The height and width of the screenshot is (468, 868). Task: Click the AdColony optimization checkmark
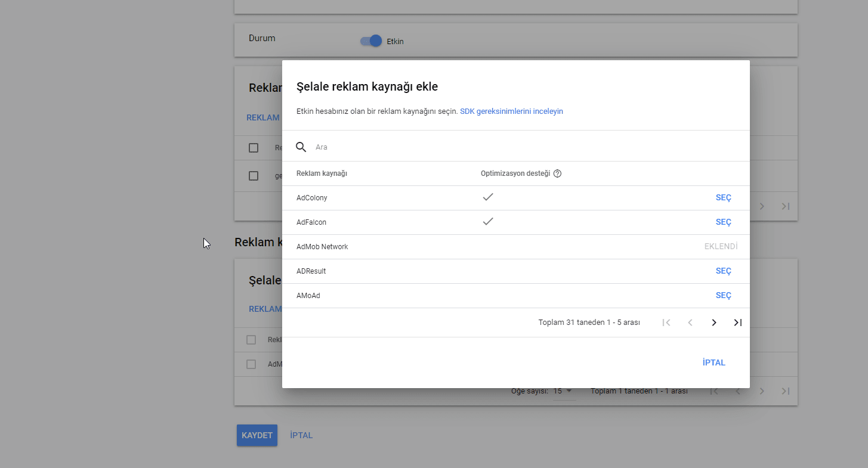coord(488,197)
